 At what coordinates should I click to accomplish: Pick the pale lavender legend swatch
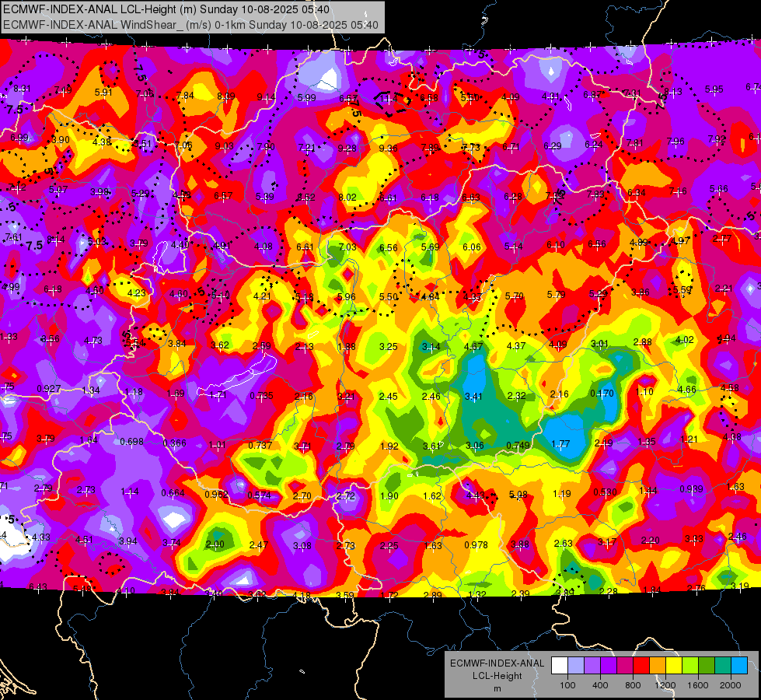[x=576, y=666]
